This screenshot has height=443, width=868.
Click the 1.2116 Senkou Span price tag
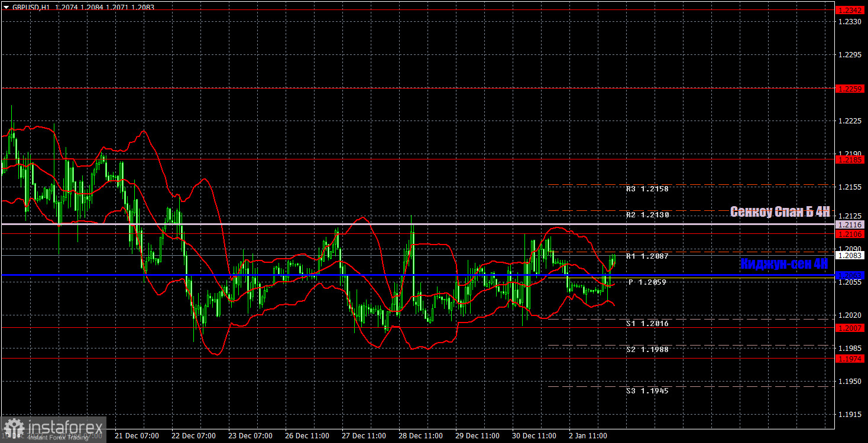click(x=850, y=224)
